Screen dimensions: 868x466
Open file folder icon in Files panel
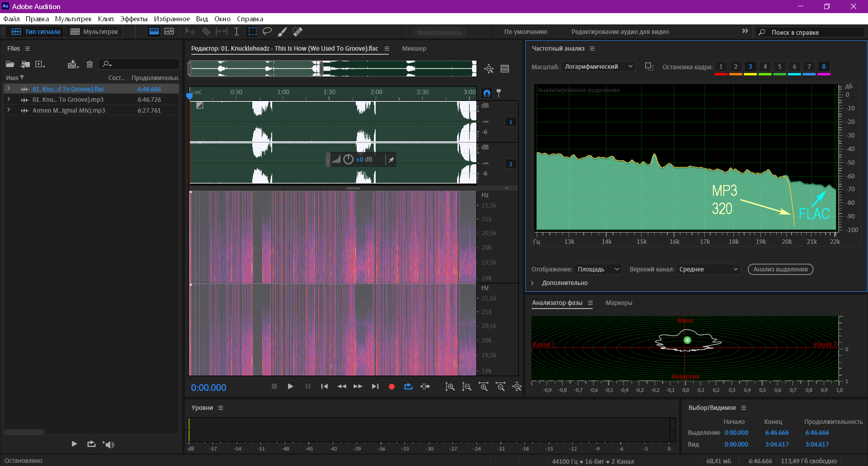[10, 64]
